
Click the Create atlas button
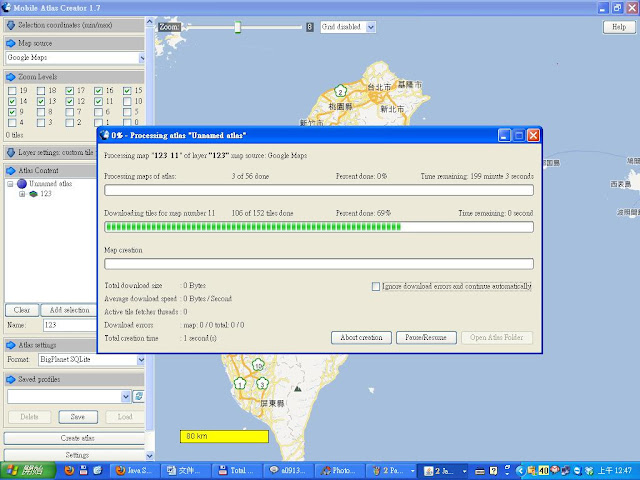click(75, 438)
